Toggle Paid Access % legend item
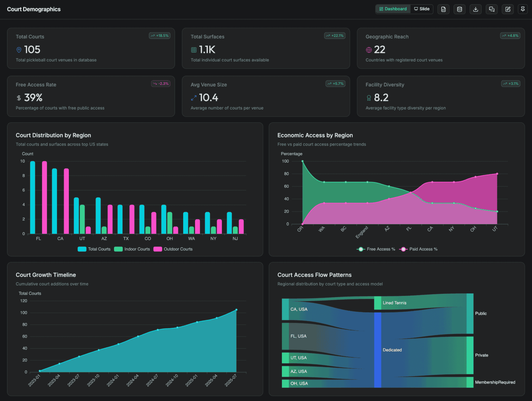 pyautogui.click(x=418, y=249)
